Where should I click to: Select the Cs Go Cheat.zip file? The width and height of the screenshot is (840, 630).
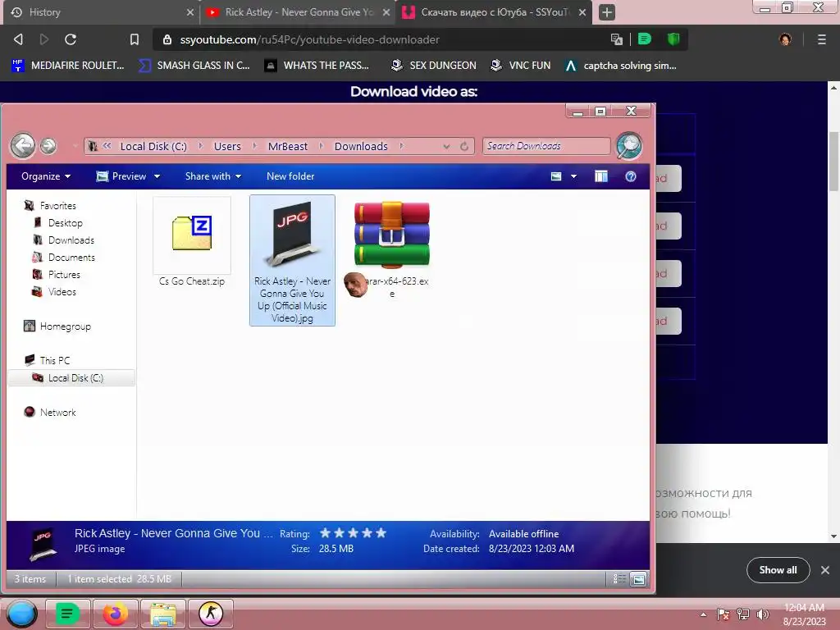pos(192,242)
